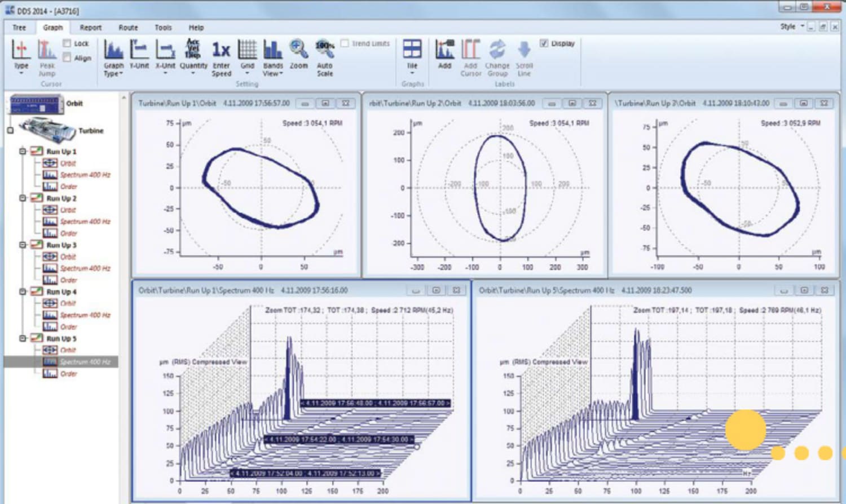Open the Bands View icon
This screenshot has height=504, width=846.
[273, 50]
